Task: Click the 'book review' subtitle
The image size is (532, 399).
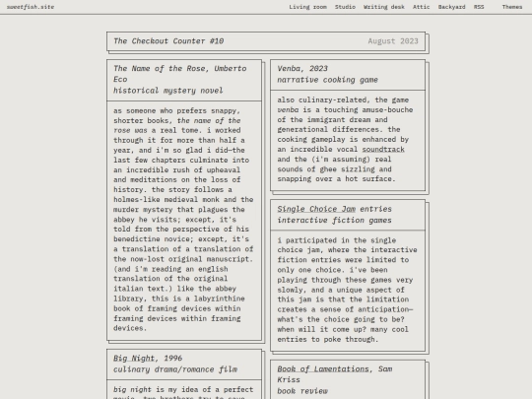Action: pyautogui.click(x=302, y=391)
